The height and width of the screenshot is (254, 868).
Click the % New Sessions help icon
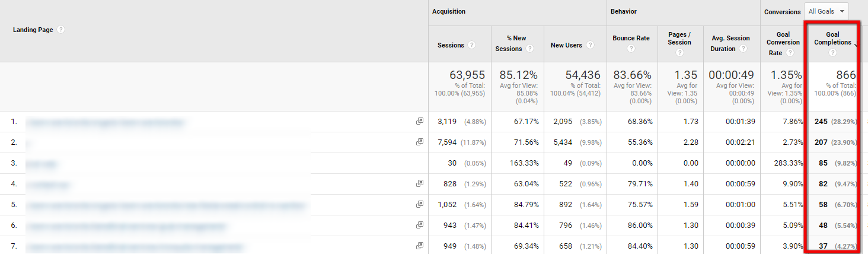pos(529,49)
